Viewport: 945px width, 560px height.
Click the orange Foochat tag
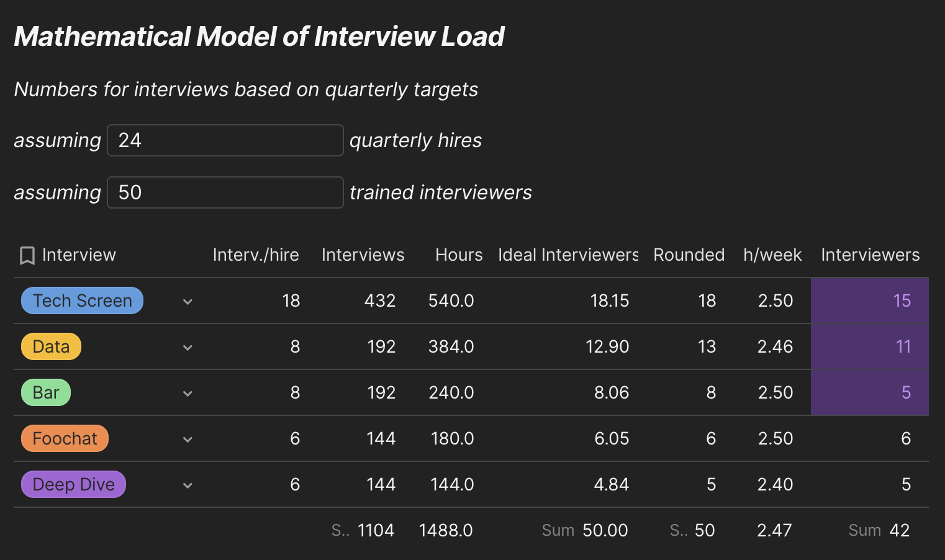click(x=65, y=438)
